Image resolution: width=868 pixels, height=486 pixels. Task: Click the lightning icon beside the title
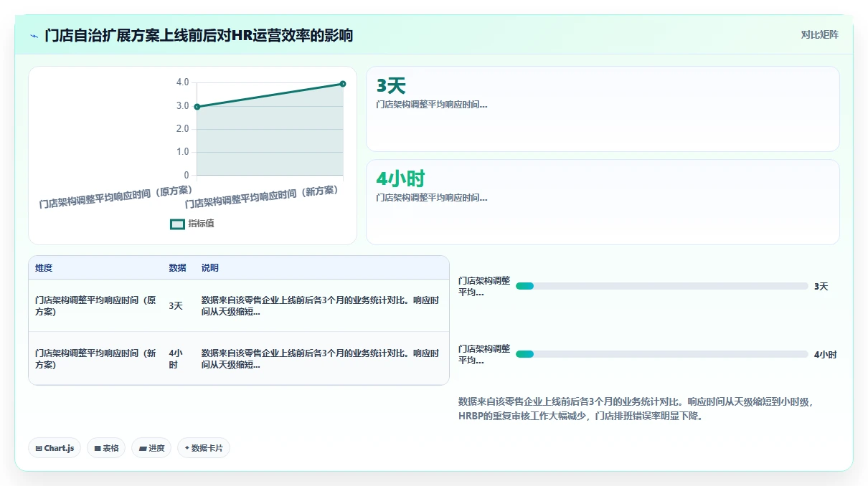point(34,35)
